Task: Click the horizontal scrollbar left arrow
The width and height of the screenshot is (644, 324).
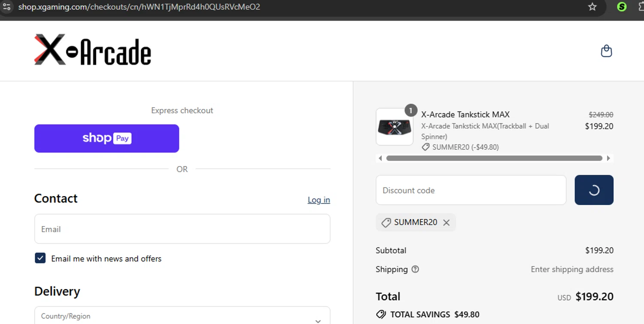Action: coord(380,158)
